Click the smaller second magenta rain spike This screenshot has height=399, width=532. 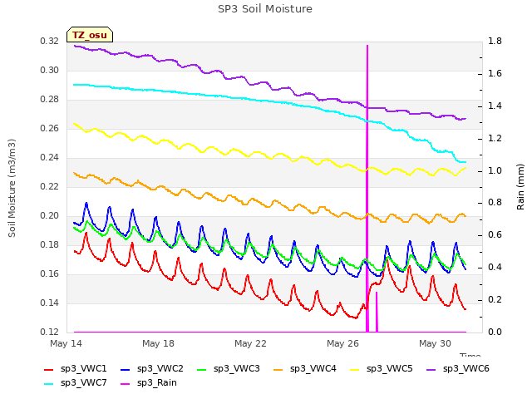point(377,313)
